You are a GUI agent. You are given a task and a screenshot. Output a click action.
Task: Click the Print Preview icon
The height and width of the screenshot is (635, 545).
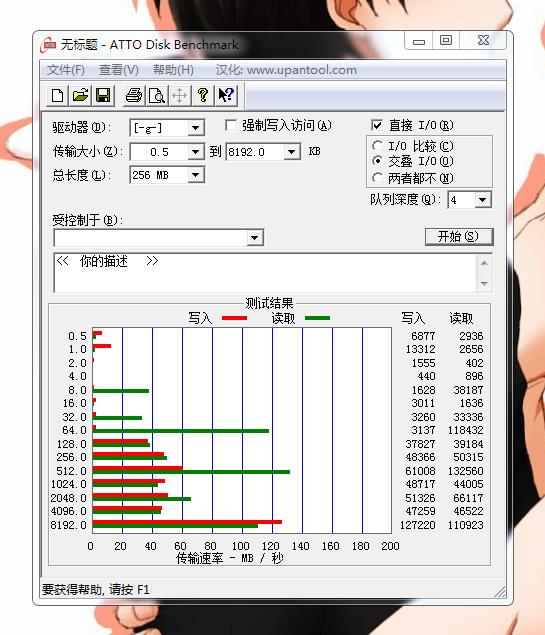pos(157,96)
